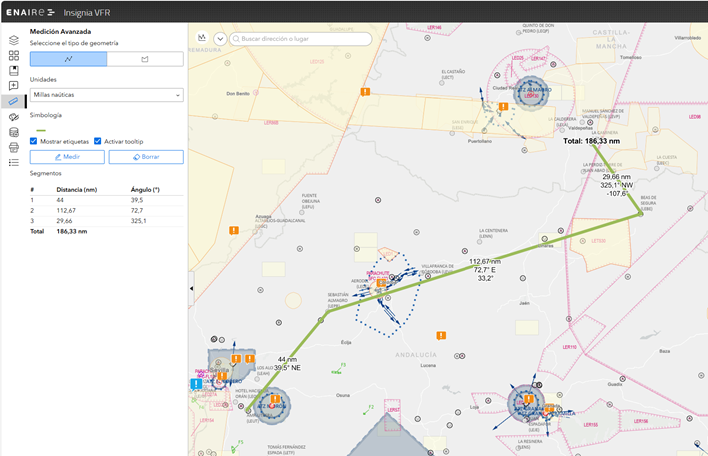Click warning marker near Ciudad Real
708x456 pixels.
pyautogui.click(x=503, y=107)
